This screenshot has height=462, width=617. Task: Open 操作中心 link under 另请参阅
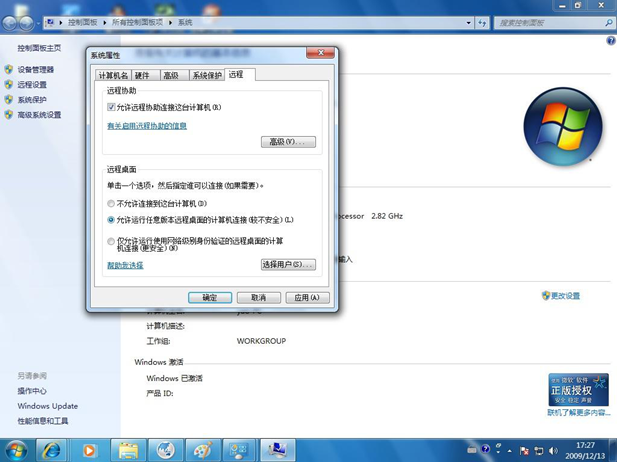click(x=32, y=391)
